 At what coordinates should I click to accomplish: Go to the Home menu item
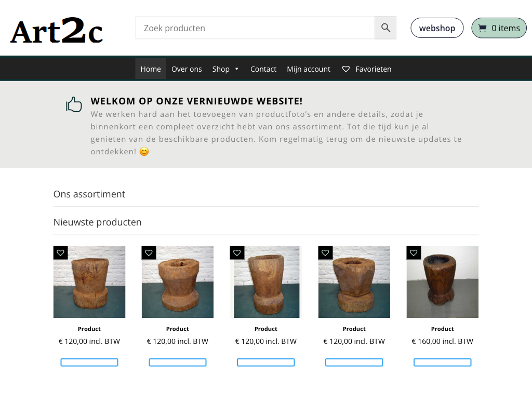coord(151,69)
